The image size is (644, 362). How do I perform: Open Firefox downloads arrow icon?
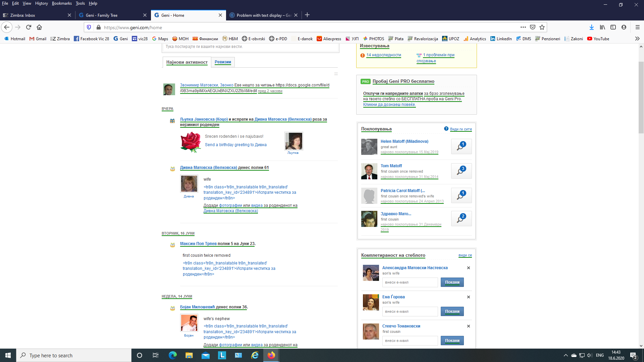pos(591,27)
